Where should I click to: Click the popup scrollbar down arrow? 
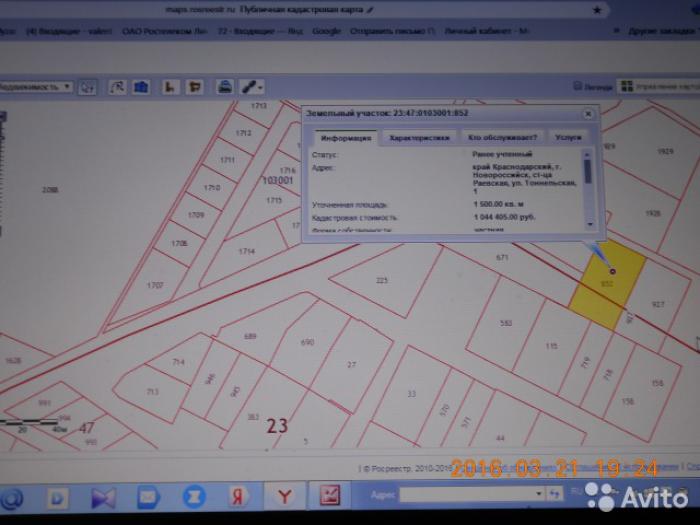(590, 224)
